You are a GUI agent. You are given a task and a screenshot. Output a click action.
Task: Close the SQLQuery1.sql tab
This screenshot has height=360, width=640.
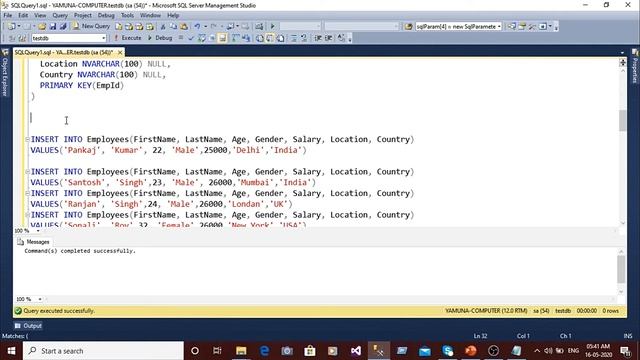point(120,53)
